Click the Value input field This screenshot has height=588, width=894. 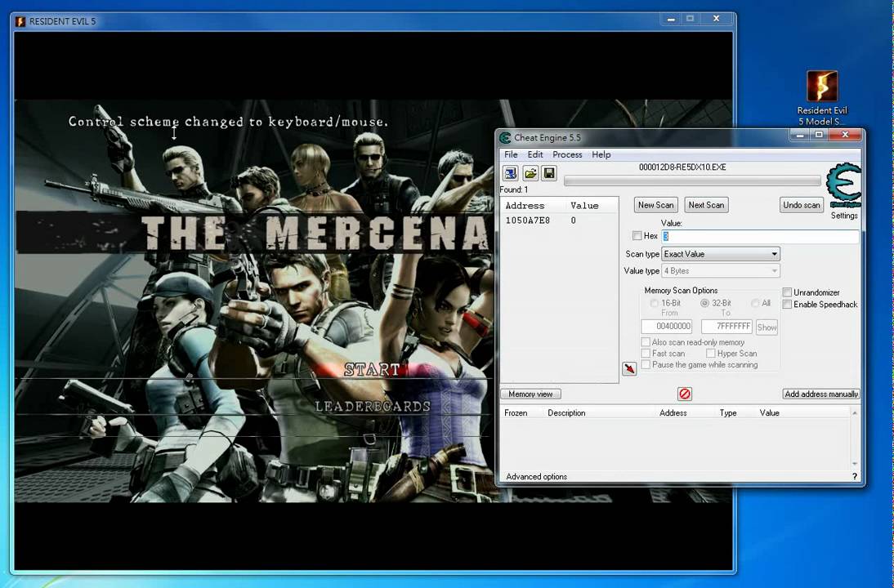760,236
